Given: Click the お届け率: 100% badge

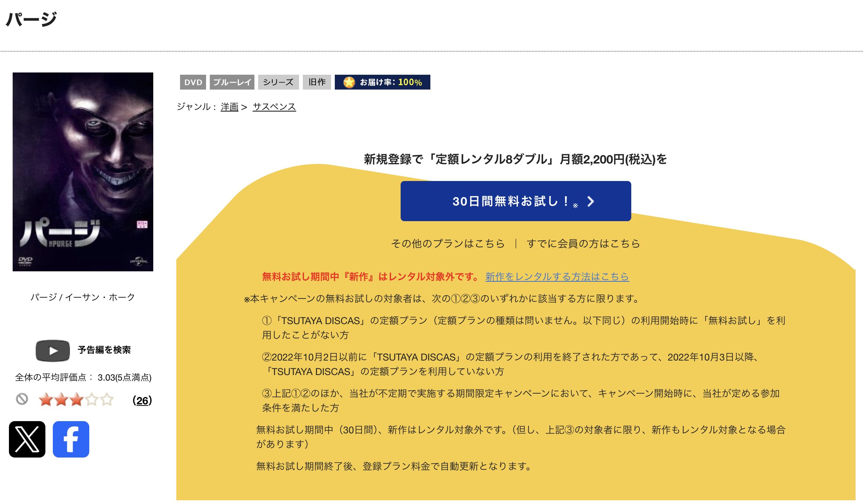Looking at the screenshot, I should tap(382, 82).
